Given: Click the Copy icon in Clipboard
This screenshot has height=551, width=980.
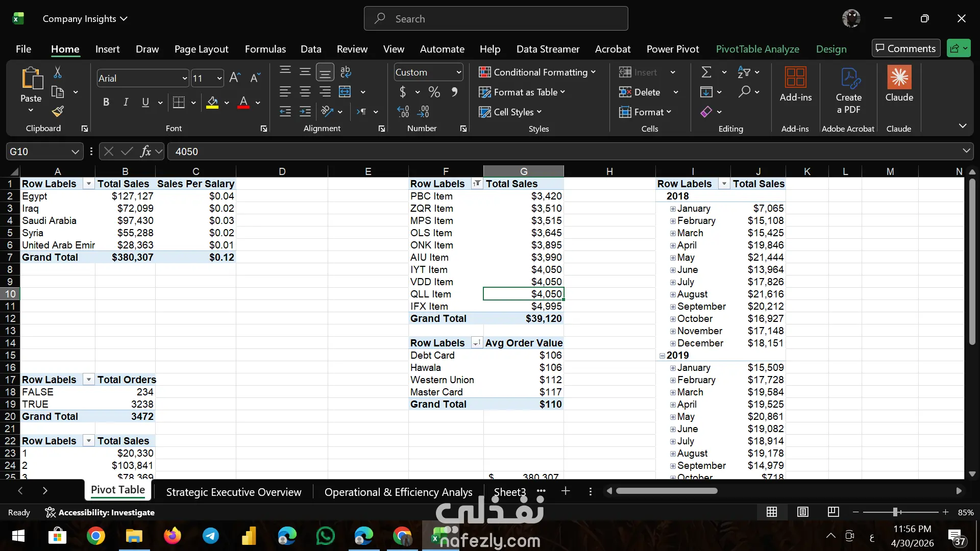Looking at the screenshot, I should click(x=58, y=92).
